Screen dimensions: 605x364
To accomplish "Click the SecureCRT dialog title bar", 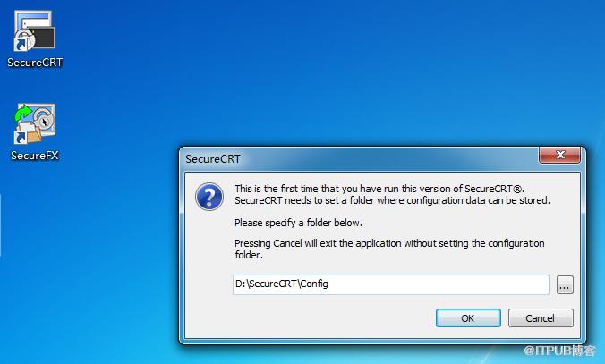I will [x=359, y=159].
